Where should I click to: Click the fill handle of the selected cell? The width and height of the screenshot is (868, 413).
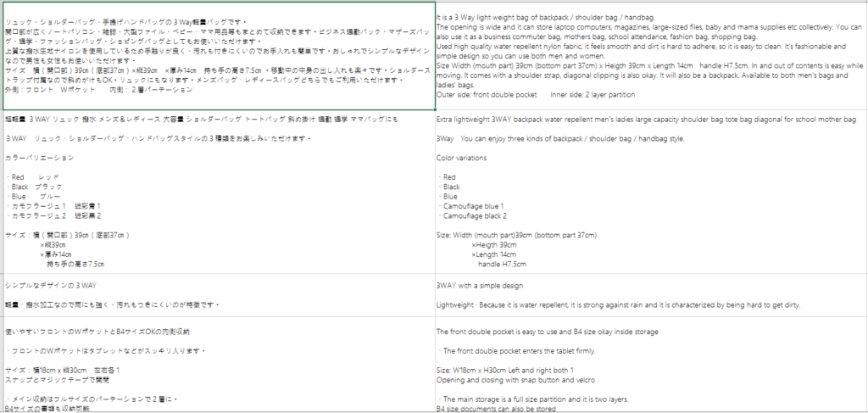coord(435,110)
